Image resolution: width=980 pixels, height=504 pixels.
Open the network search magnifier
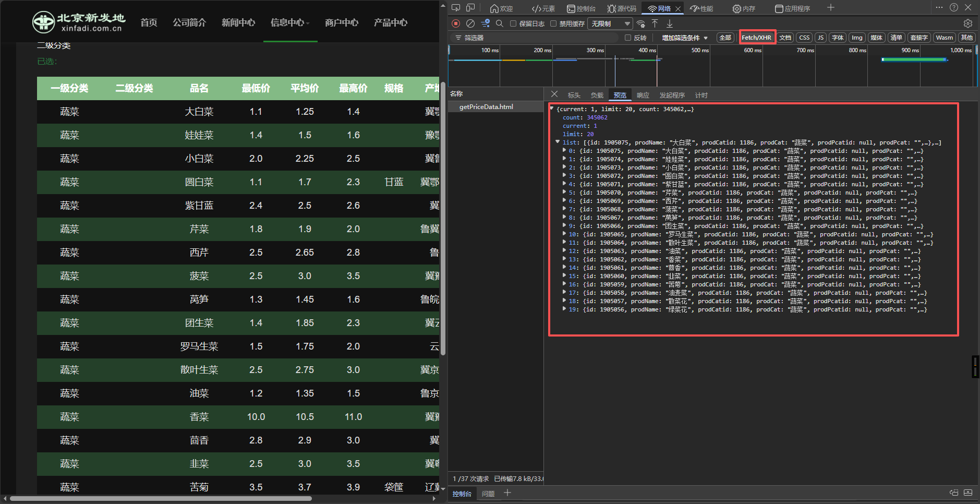click(x=499, y=23)
